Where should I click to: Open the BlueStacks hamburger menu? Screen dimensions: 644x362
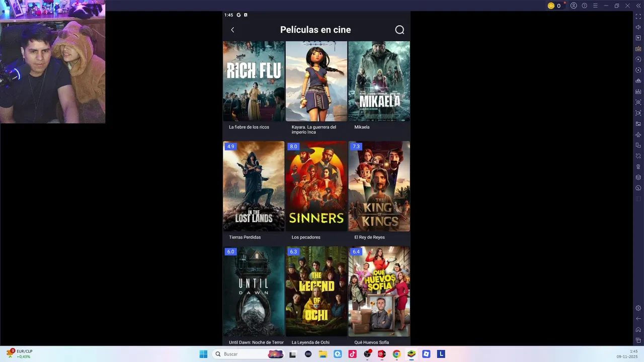595,6
